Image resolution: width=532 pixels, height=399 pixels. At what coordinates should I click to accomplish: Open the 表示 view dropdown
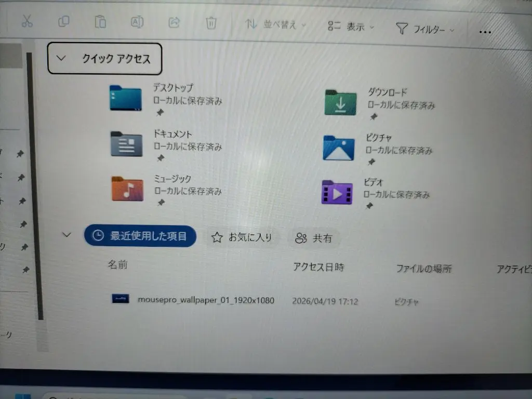click(x=351, y=27)
